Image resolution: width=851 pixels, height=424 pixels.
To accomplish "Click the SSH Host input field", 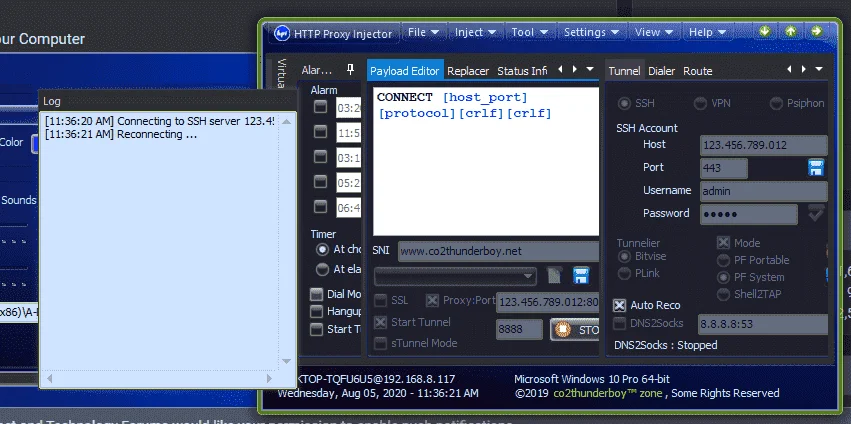I will (x=764, y=145).
